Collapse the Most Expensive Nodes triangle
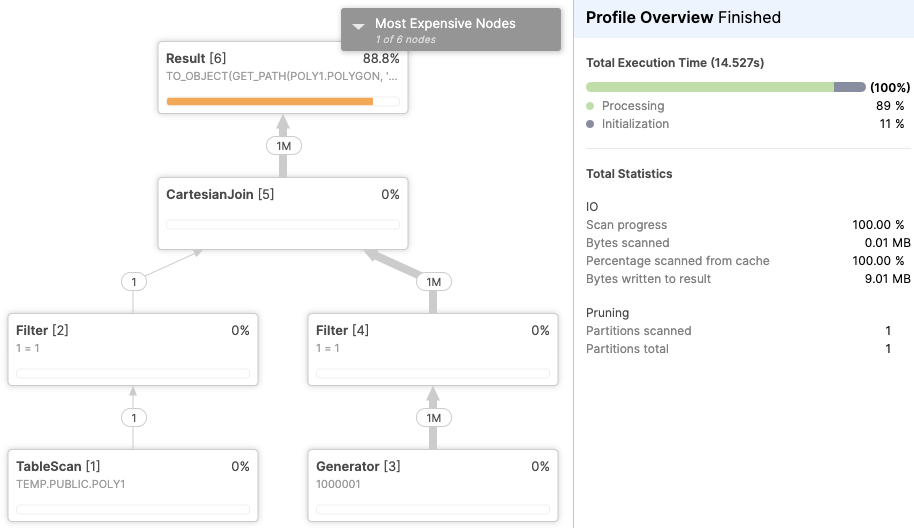Image resolution: width=914 pixels, height=528 pixels. 358,26
